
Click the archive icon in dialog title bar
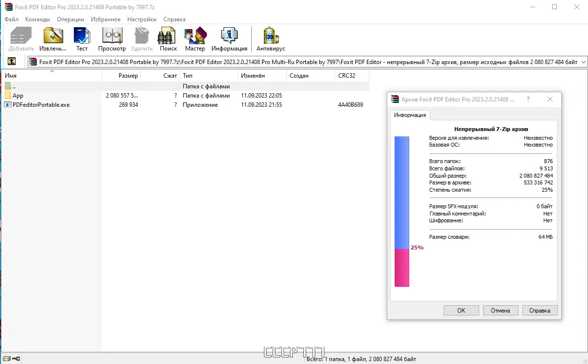[x=395, y=99]
